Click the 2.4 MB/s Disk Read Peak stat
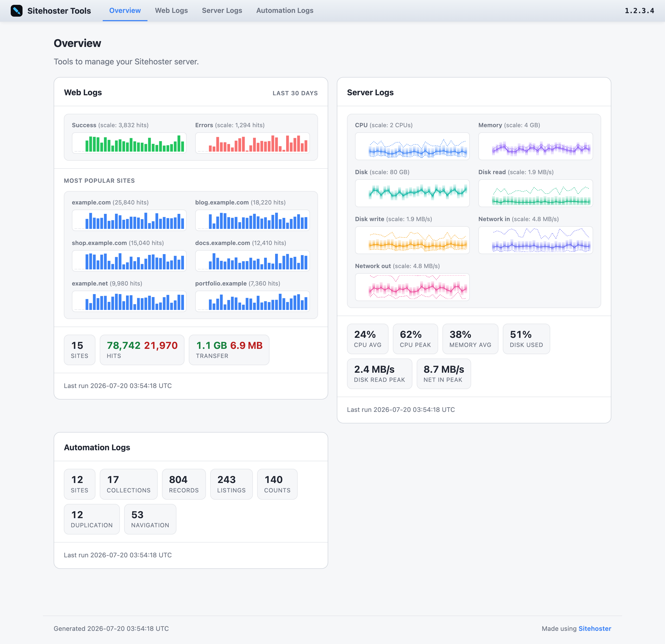The image size is (665, 644). coord(379,374)
